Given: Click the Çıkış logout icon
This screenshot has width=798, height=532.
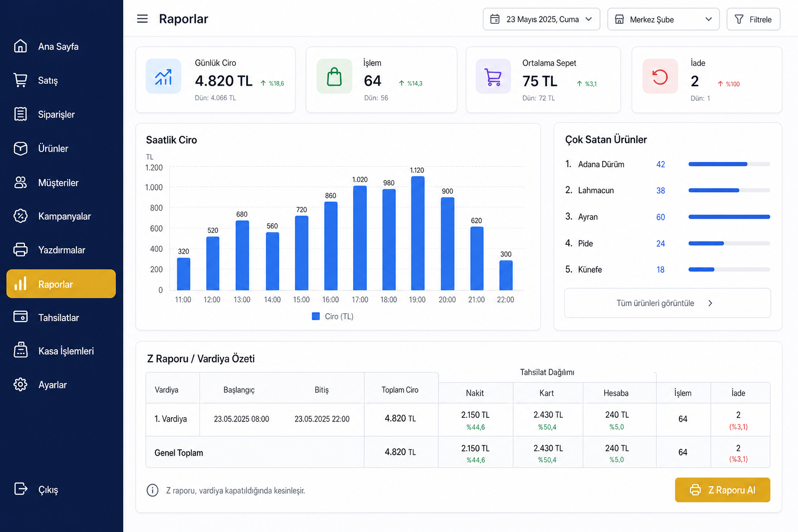Looking at the screenshot, I should click(20, 489).
